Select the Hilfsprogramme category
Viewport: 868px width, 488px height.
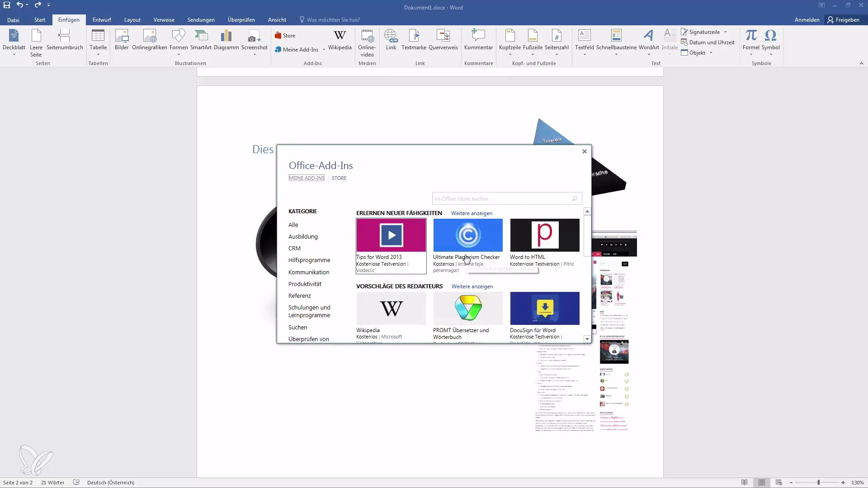309,260
